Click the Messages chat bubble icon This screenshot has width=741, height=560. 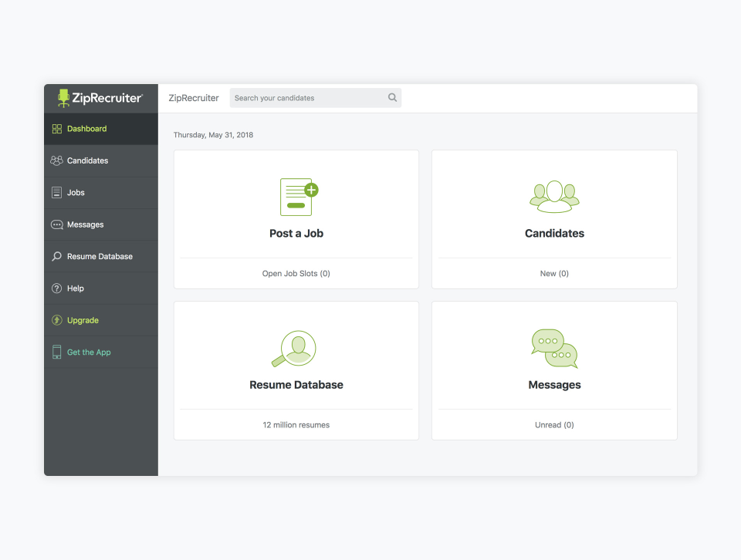pyautogui.click(x=56, y=224)
